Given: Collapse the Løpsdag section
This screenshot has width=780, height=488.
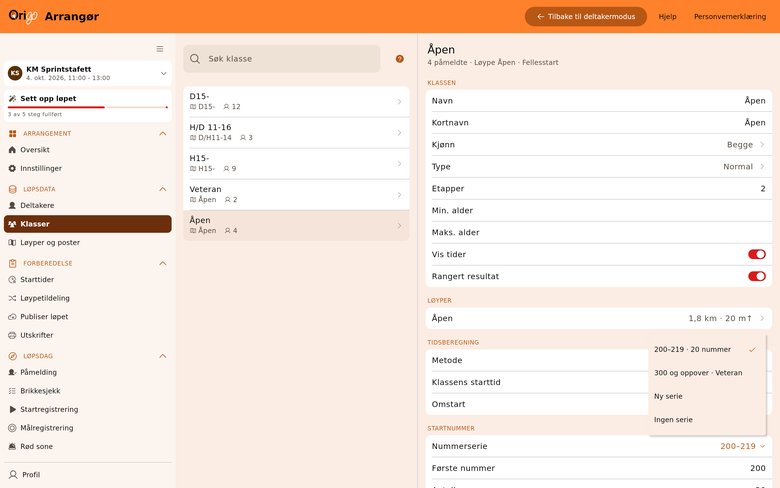Looking at the screenshot, I should [x=163, y=356].
